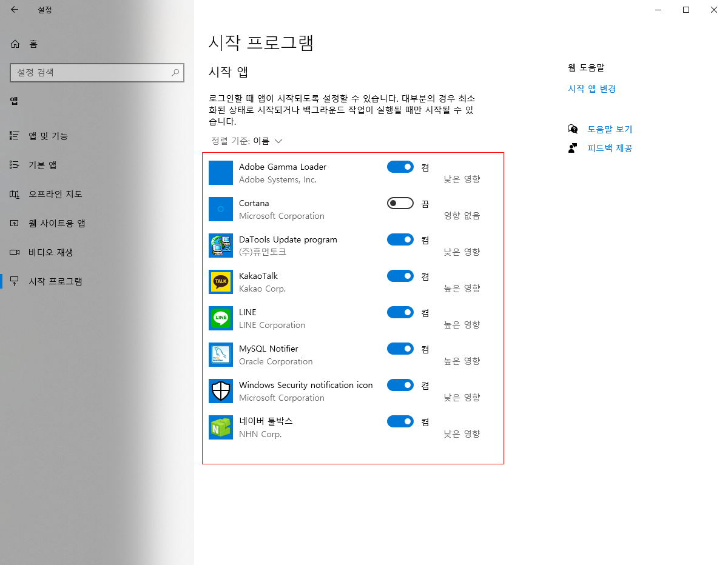Select 시작 프로그램 in sidebar
728x565 pixels.
pos(97,281)
